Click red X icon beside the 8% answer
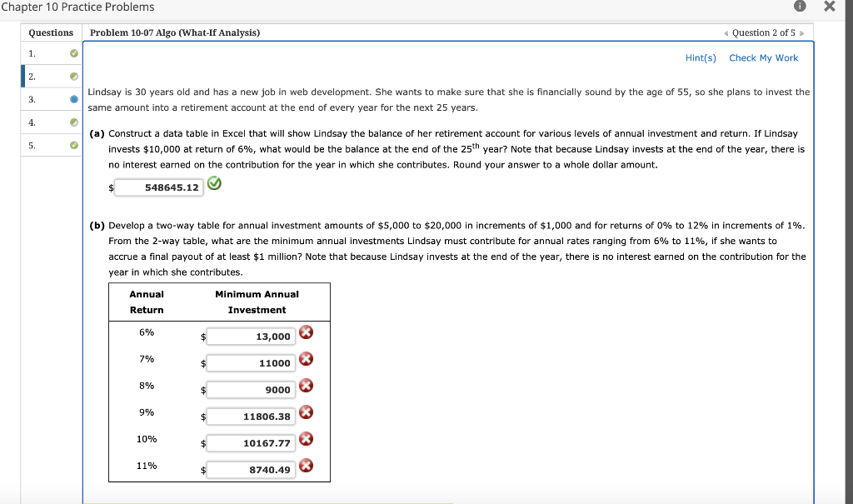The height and width of the screenshot is (504, 853). click(x=307, y=386)
